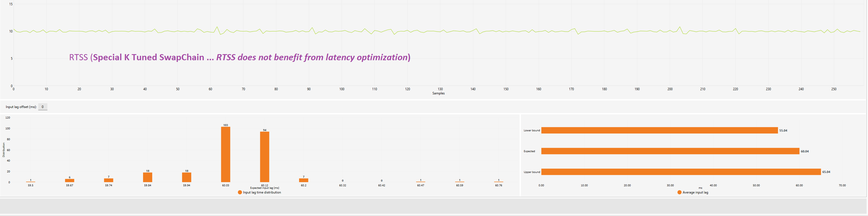The height and width of the screenshot is (216, 868).
Task: Select the histogram bar labeled 94
Action: pyautogui.click(x=264, y=157)
